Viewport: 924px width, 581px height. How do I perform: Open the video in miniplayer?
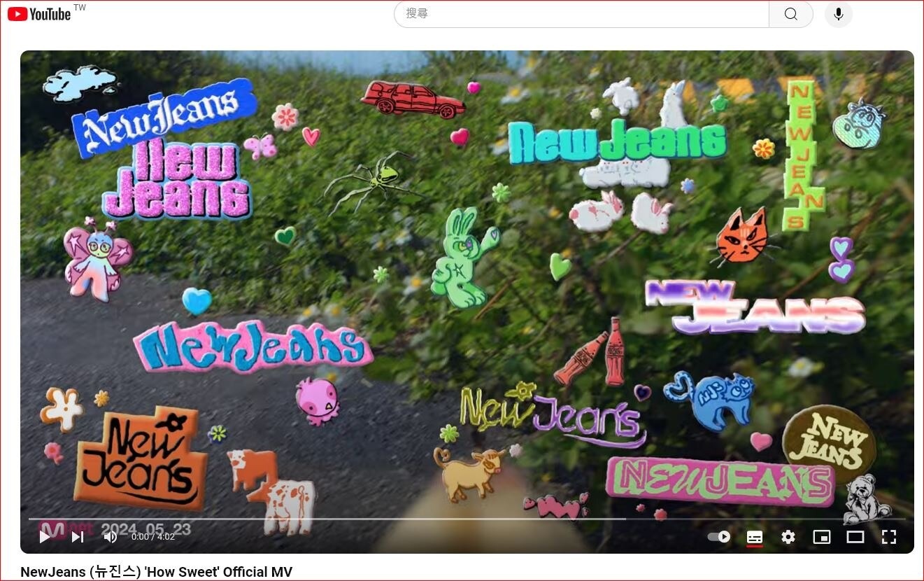[822, 537]
